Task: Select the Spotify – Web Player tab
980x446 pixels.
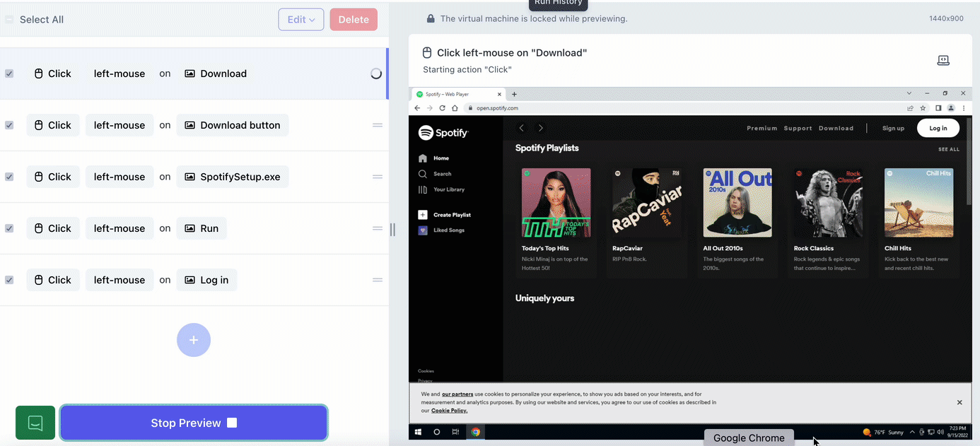Action: 458,94
